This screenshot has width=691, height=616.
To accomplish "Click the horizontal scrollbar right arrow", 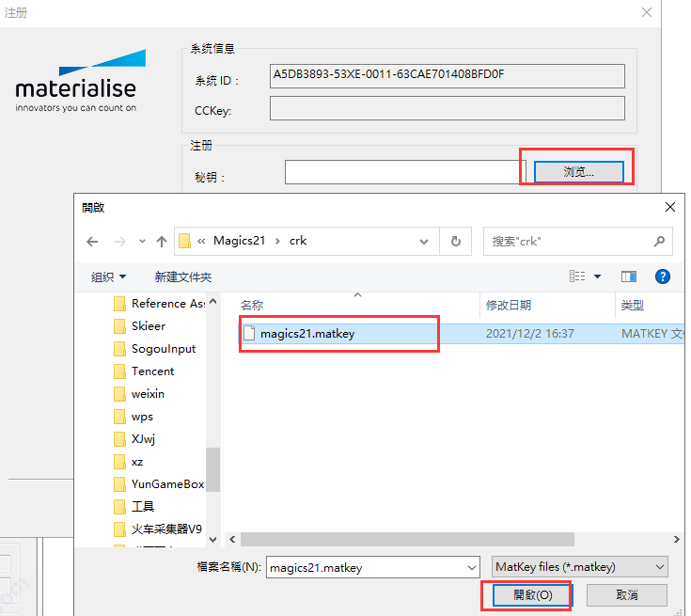I will click(x=677, y=539).
